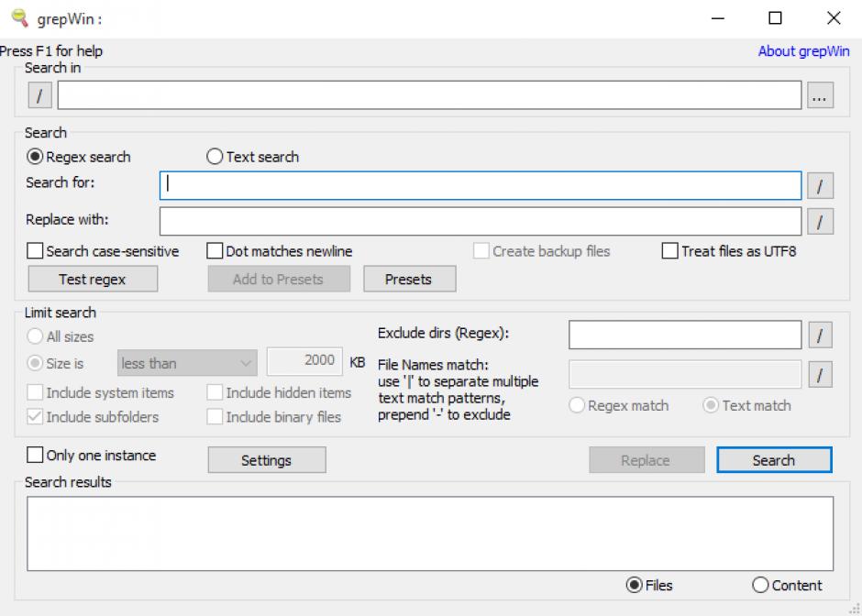Open folder browser with the ellipsis button
The image size is (862, 616).
[x=820, y=95]
